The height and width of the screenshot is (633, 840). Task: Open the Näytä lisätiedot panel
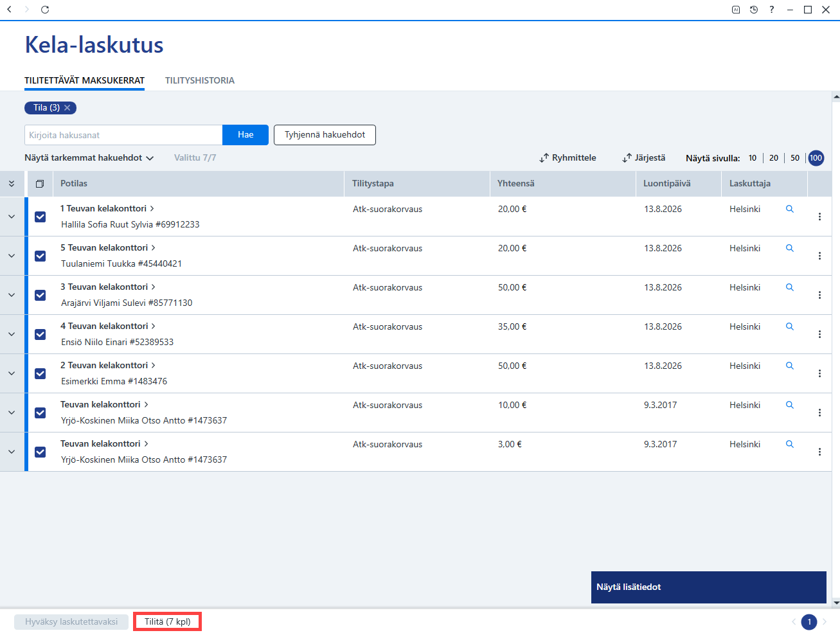click(x=708, y=587)
